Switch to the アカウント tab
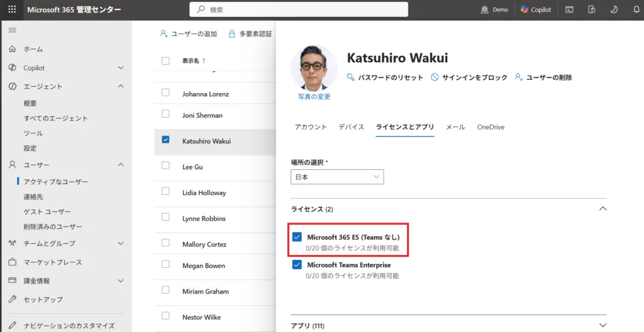The image size is (644, 332). tap(311, 127)
